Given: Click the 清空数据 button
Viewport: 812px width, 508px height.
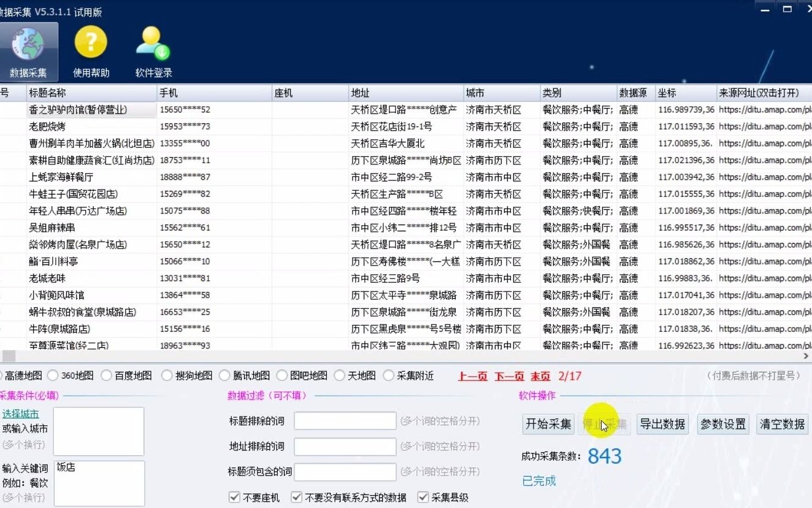Looking at the screenshot, I should tap(782, 424).
